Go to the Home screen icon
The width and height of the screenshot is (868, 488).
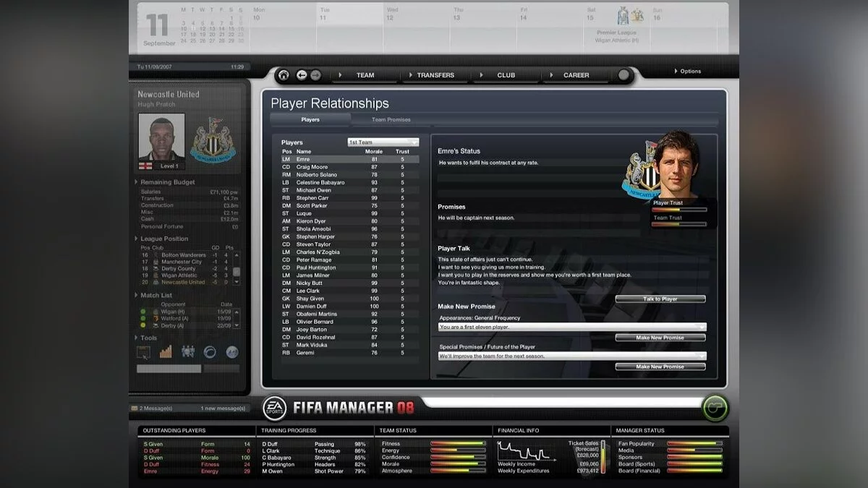click(284, 75)
